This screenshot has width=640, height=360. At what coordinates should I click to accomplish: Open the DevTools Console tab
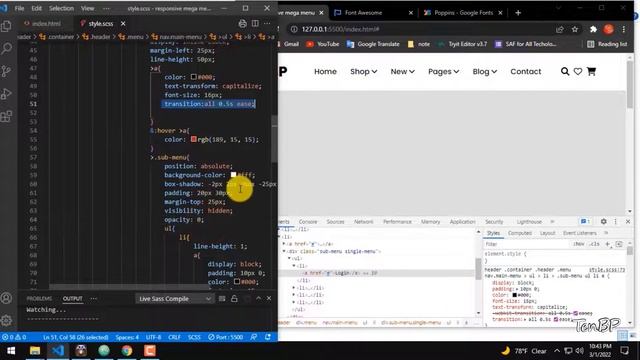coord(308,221)
